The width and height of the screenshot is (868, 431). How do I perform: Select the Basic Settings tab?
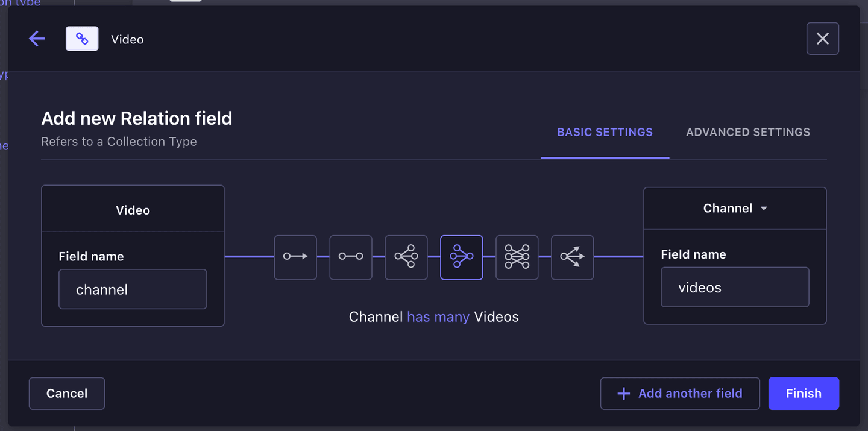(605, 131)
